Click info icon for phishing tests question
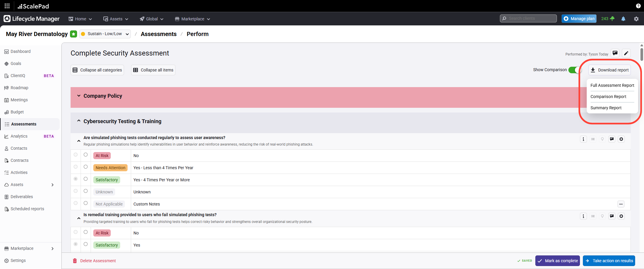Viewport: 644px width, 269px height. (x=583, y=139)
